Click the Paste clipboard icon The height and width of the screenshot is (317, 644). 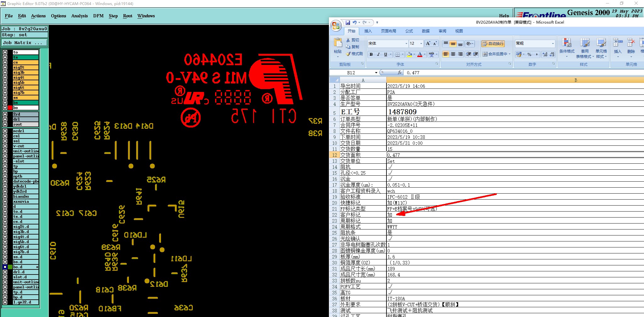click(338, 43)
